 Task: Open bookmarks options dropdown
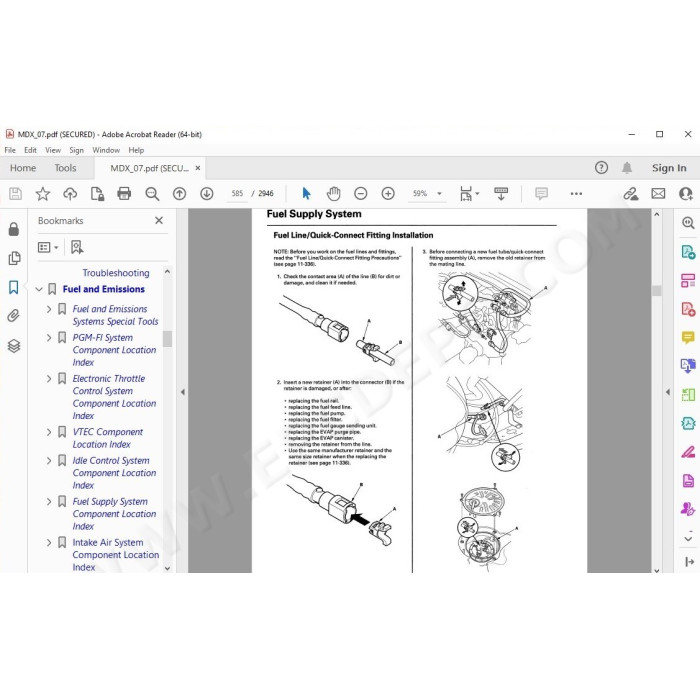48,247
